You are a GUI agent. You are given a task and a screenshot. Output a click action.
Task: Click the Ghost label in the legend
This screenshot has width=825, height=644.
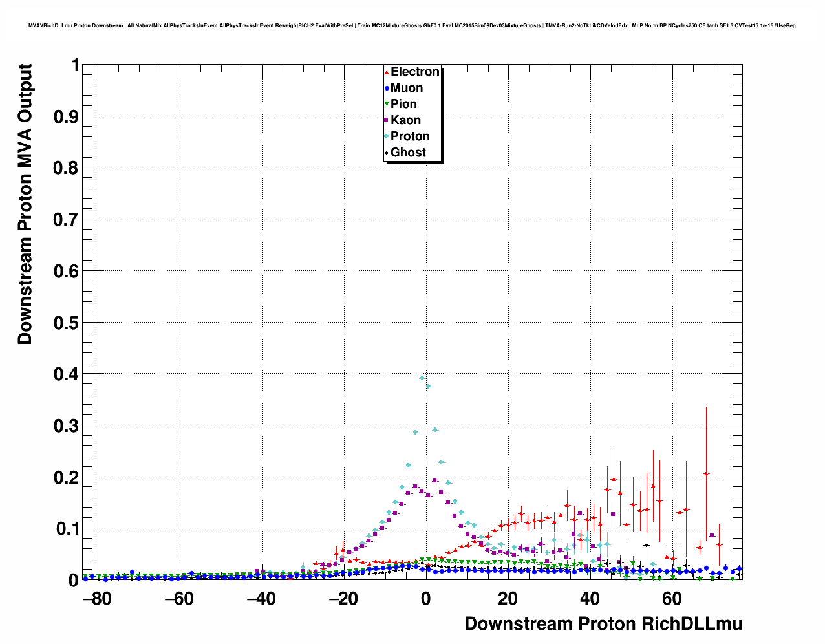point(408,153)
